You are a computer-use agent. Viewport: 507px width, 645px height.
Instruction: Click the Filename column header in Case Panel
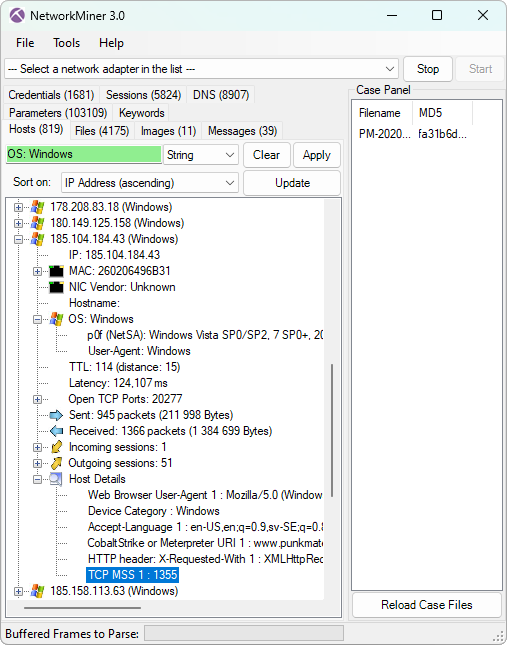[382, 113]
